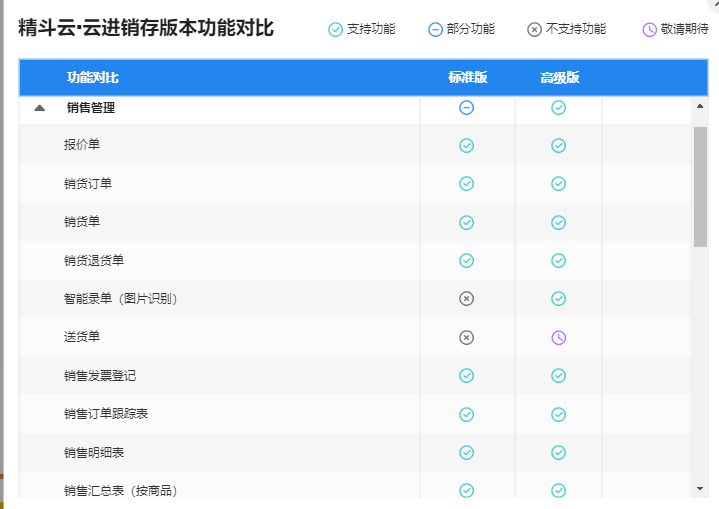Screen dimensions: 719x509
Task: Click 高级版 purple clock icon for 送货单
Action: pos(558,338)
